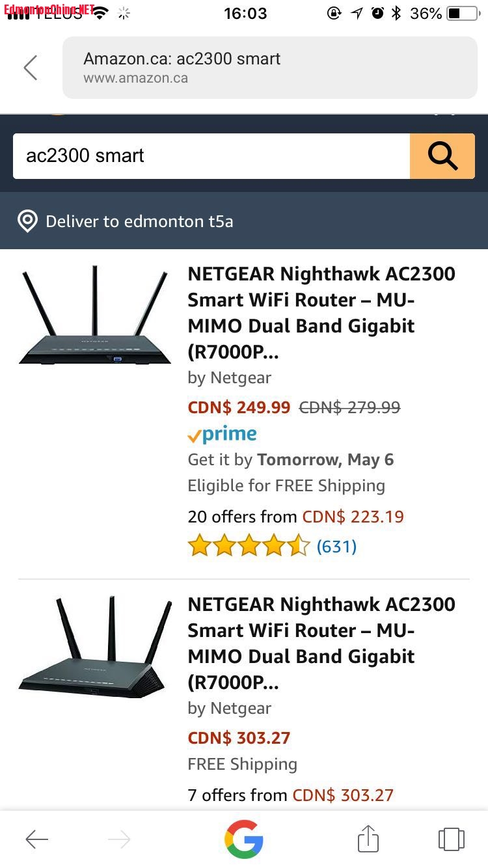Tap the share icon in bottom toolbar
Screen dimensions: 488x868
(368, 839)
